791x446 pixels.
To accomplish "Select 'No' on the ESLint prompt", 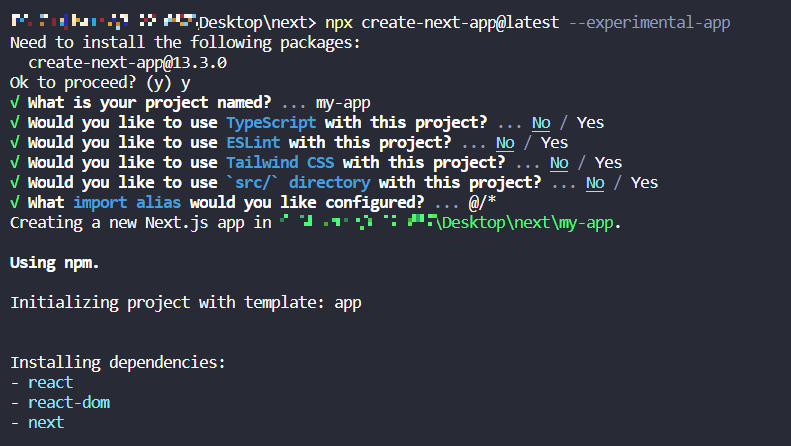I will coord(505,143).
